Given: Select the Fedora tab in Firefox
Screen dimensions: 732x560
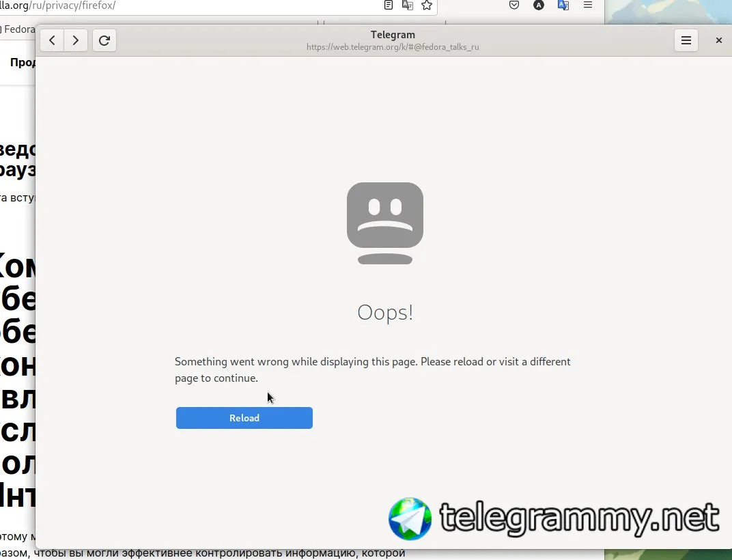Looking at the screenshot, I should 18,29.
